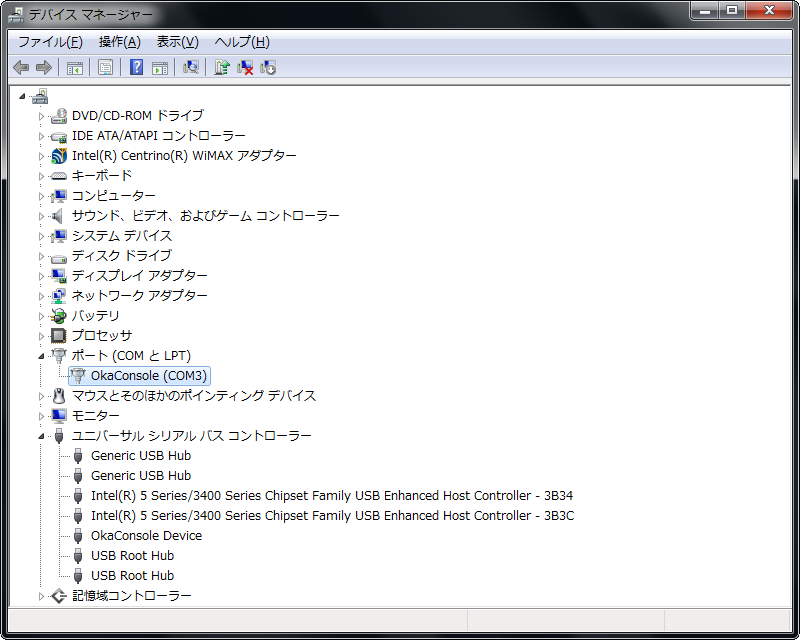The height and width of the screenshot is (640, 800).
Task: Click Scan for hardware changes toolbar icon
Action: (x=190, y=67)
